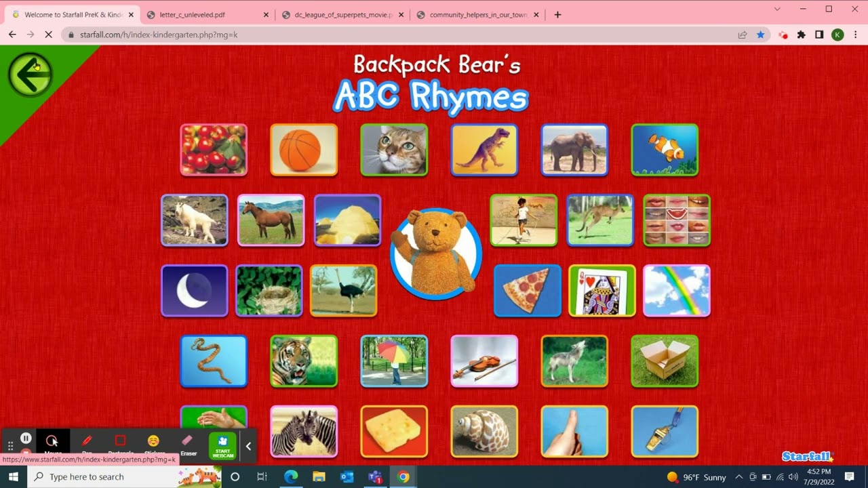Screen dimensions: 868x488
Task: Select the colorful umbrella tile
Action: click(394, 361)
